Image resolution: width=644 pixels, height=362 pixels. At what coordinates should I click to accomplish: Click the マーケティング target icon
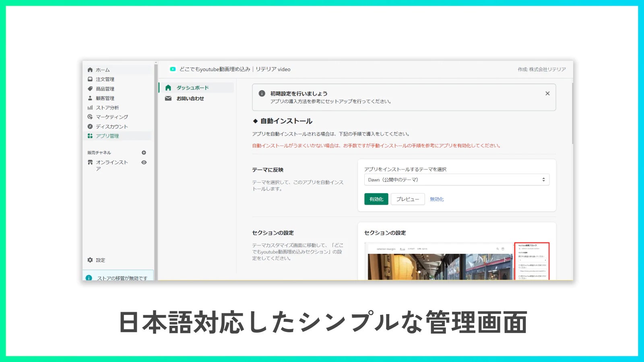(x=90, y=117)
